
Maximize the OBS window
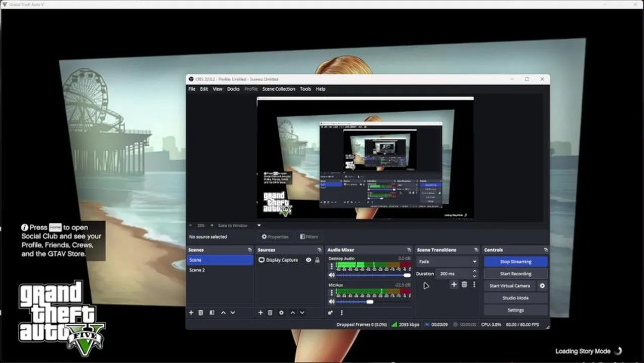click(527, 79)
